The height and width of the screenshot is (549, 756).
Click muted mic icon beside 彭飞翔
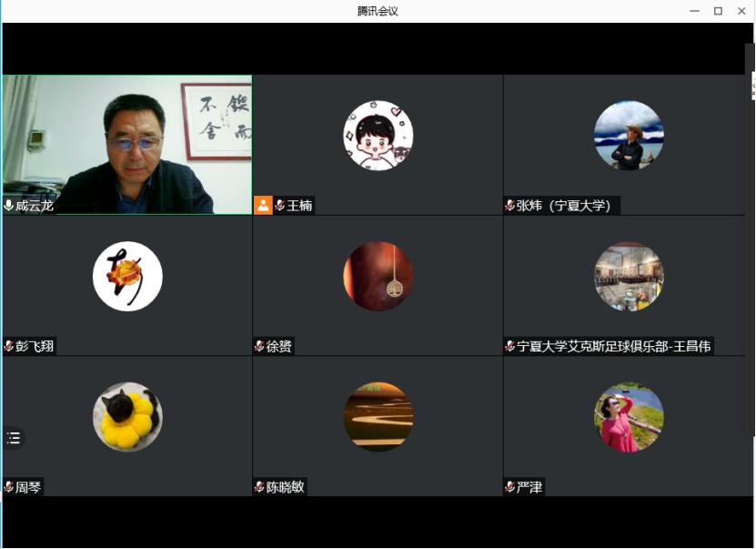pos(9,346)
